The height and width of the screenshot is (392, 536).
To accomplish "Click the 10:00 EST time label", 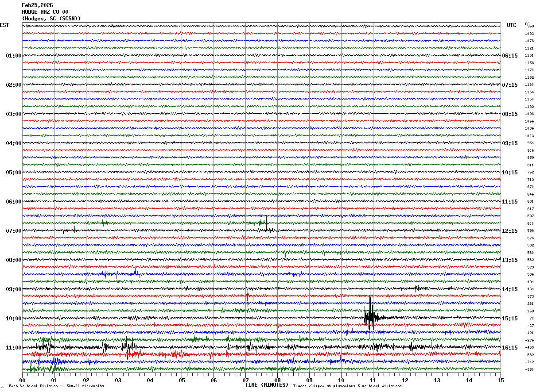I will 14,319.
